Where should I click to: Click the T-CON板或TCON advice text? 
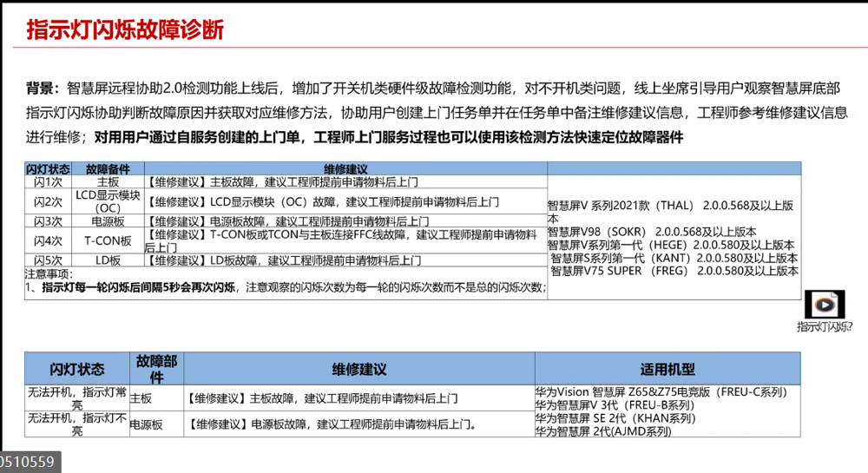(x=340, y=240)
